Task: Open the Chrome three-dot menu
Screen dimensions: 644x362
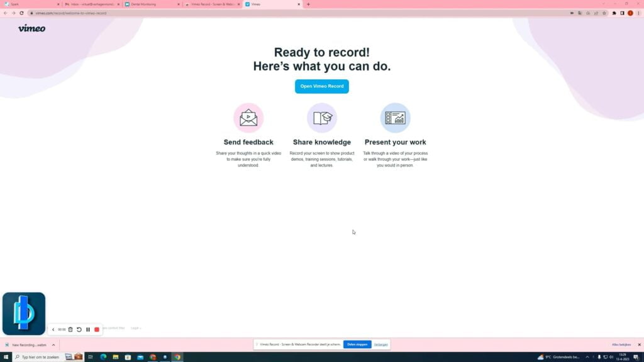Action: 638,13
